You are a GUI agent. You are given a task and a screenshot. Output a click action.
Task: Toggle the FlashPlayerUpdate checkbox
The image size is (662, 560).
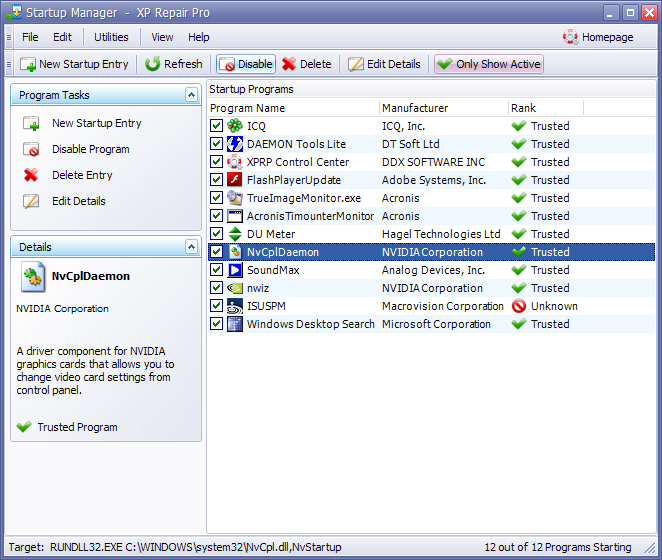(x=217, y=180)
